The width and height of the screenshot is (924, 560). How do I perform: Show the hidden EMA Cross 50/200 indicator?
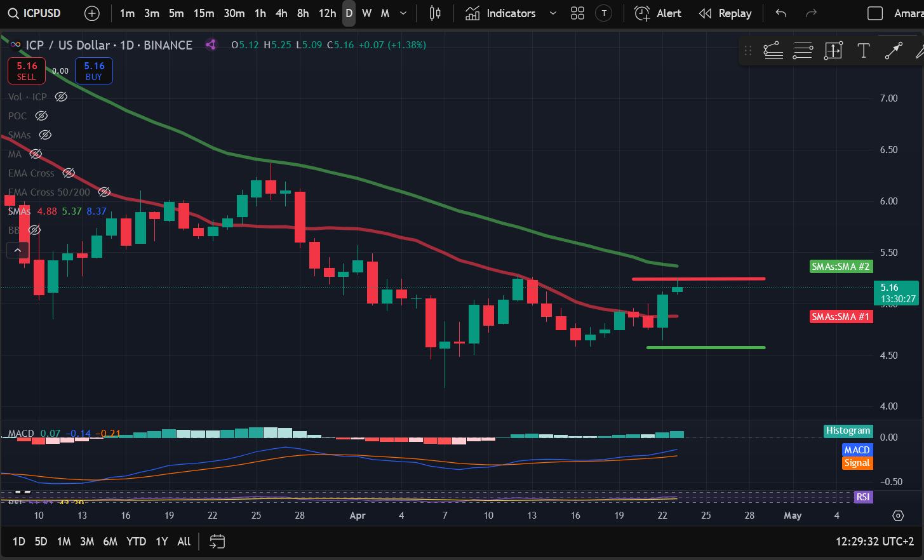pos(104,192)
